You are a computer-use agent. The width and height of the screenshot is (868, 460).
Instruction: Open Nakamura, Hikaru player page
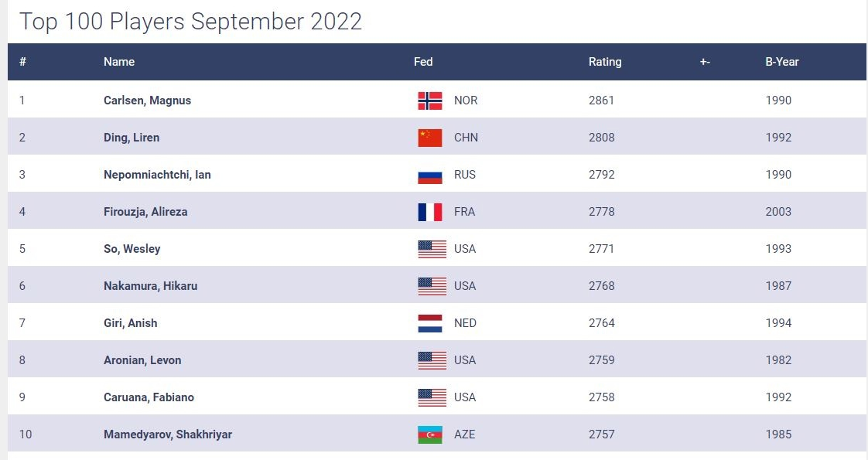(x=150, y=286)
